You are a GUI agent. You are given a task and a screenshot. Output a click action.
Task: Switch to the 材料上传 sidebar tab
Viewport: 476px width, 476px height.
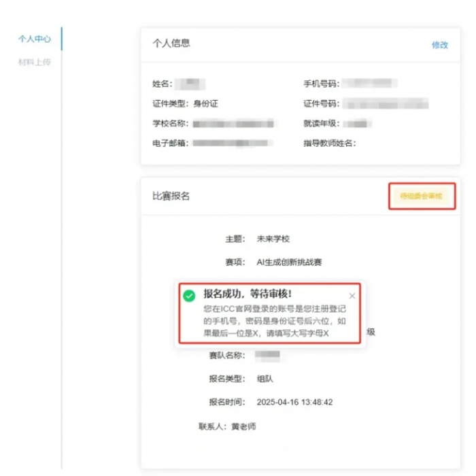[x=34, y=63]
